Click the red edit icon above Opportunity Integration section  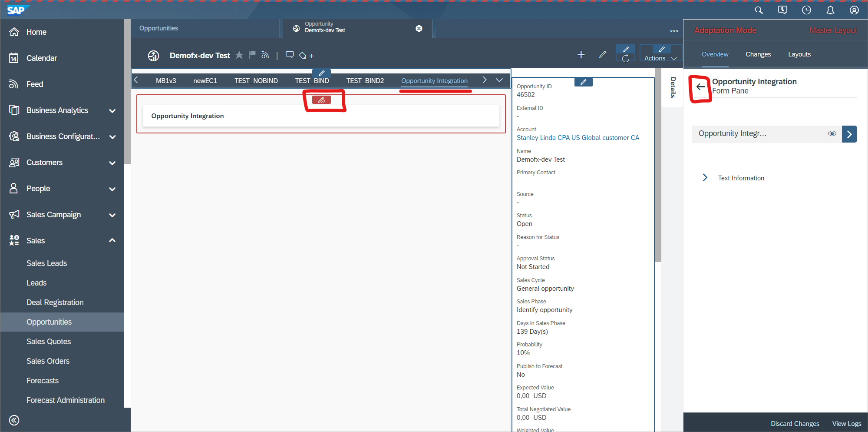click(x=321, y=100)
